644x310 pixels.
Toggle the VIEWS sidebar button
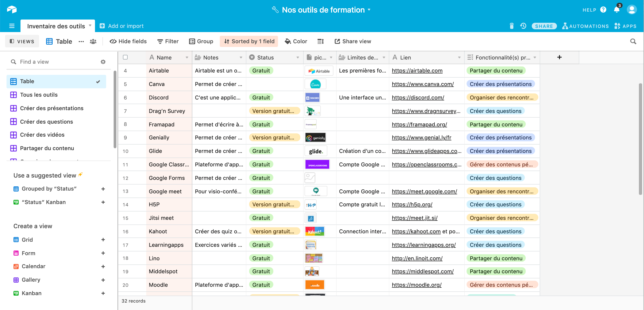22,41
